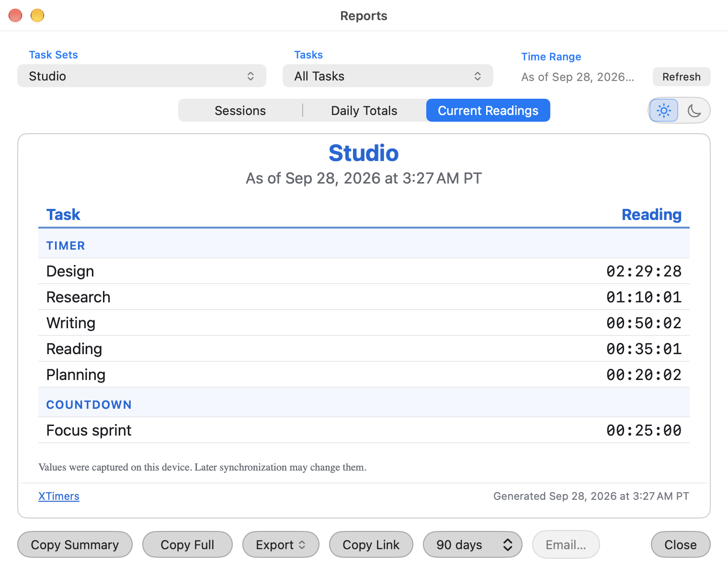Click the 00:35:01 reading value

644,349
